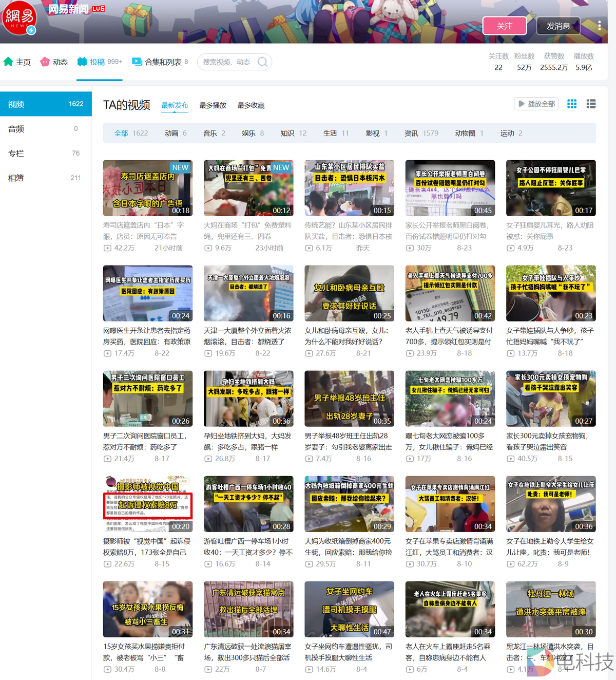Sort videos by 最多收藏

pos(251,105)
